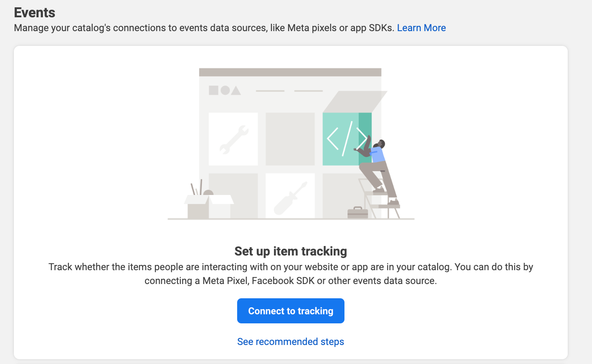This screenshot has height=364, width=592.
Task: Click the illustrated window's top title bar
Action: click(290, 72)
